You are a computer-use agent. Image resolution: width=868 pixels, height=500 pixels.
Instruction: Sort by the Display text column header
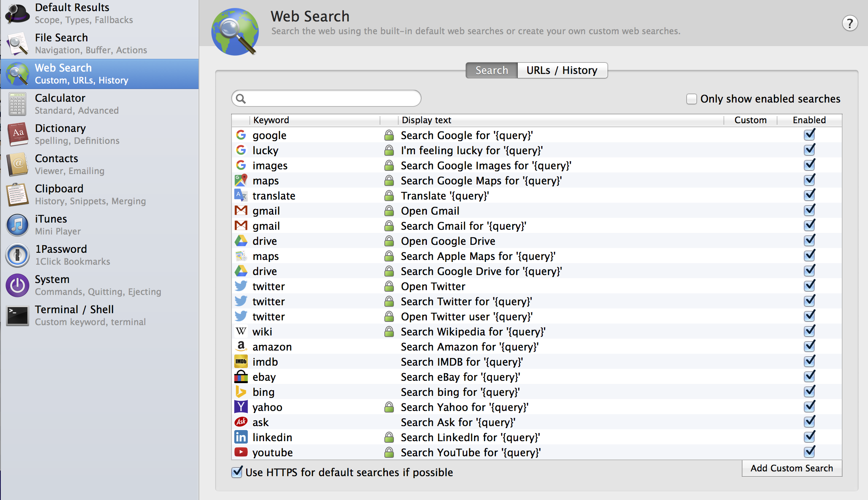(x=561, y=120)
